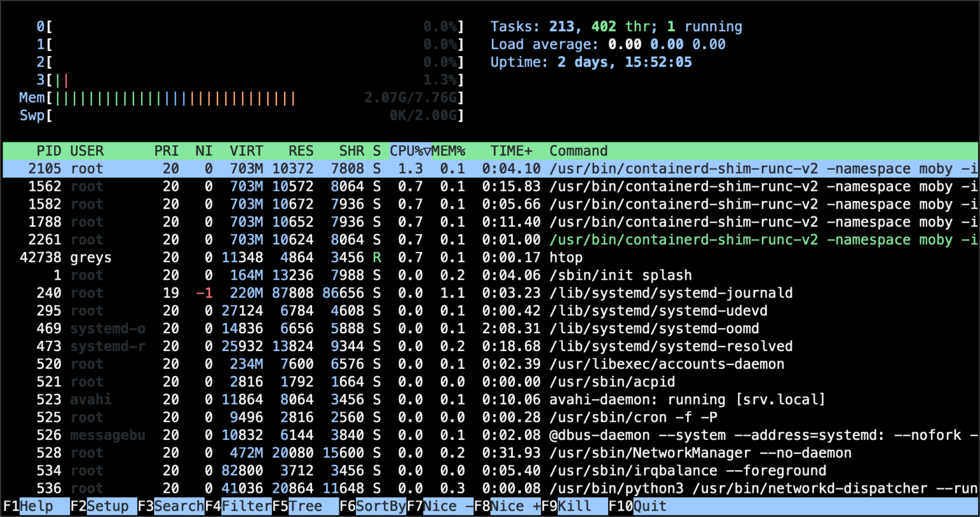
Task: Click the Mem usage meter bar
Action: pos(191,97)
